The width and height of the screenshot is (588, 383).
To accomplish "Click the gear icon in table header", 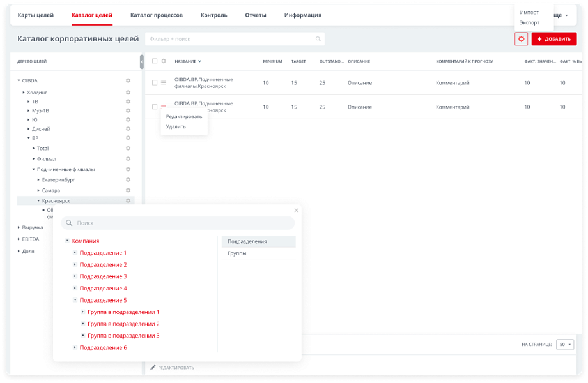I will coord(164,61).
